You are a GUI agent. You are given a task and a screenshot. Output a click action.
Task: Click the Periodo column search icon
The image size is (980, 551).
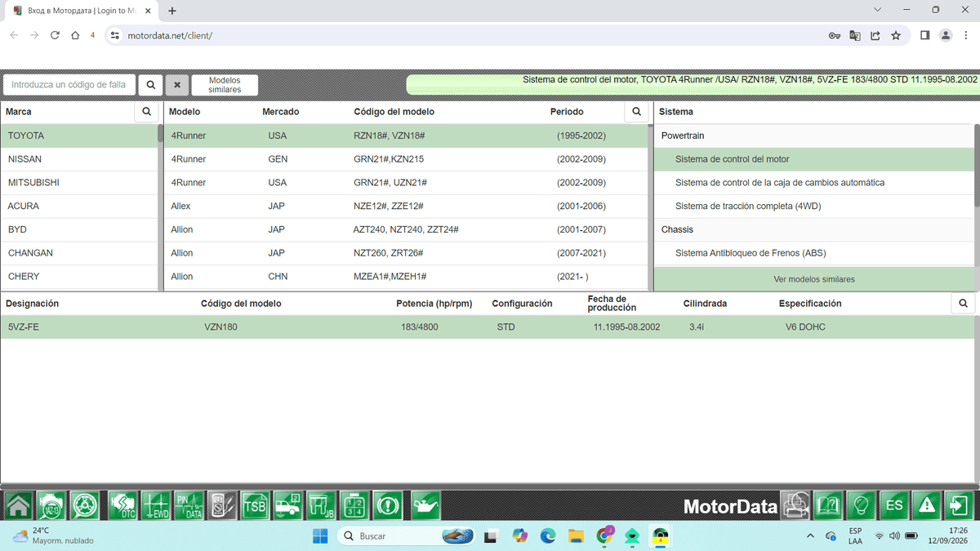click(x=636, y=112)
